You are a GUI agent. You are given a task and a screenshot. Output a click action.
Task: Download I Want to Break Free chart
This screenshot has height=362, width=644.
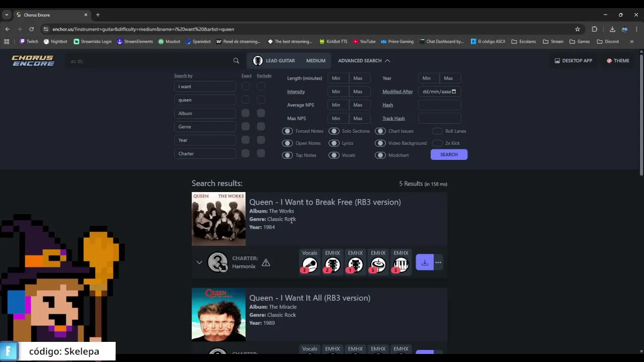pos(425,262)
